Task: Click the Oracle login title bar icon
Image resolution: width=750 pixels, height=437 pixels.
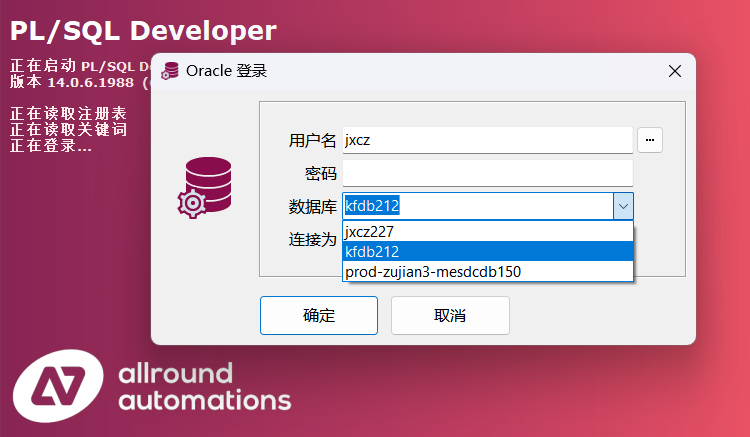Action: [x=170, y=71]
